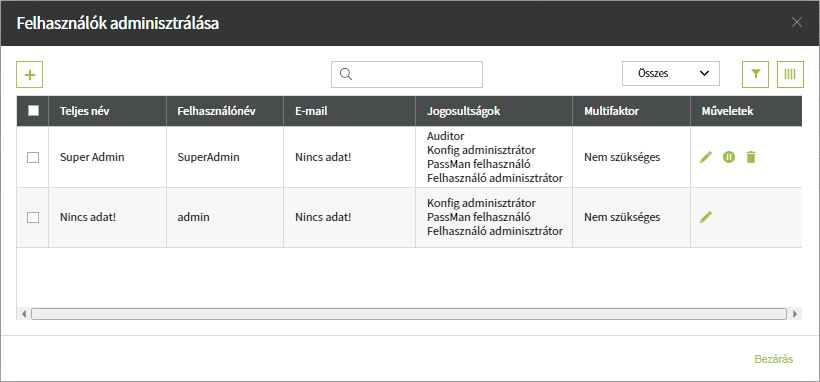Edit the admin user with pencil icon
The height and width of the screenshot is (382, 820).
pos(706,217)
